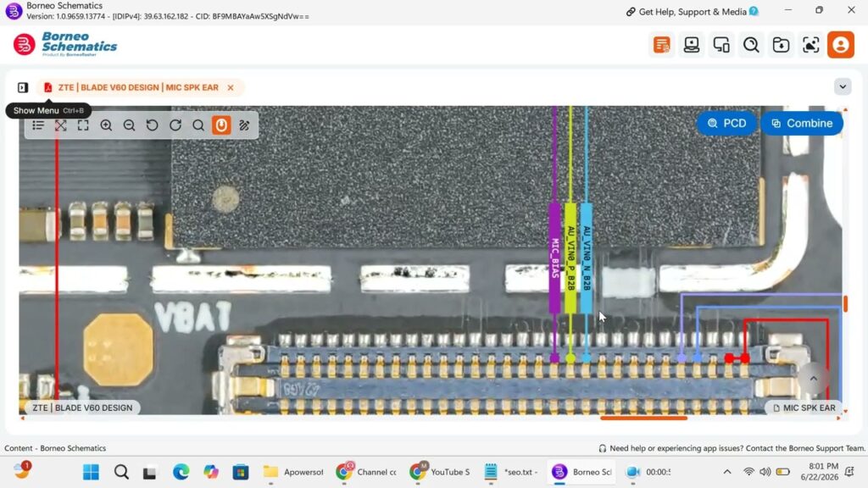This screenshot has height=488, width=868.
Task: Close the MIC SPK EAR document tab
Action: coord(231,87)
